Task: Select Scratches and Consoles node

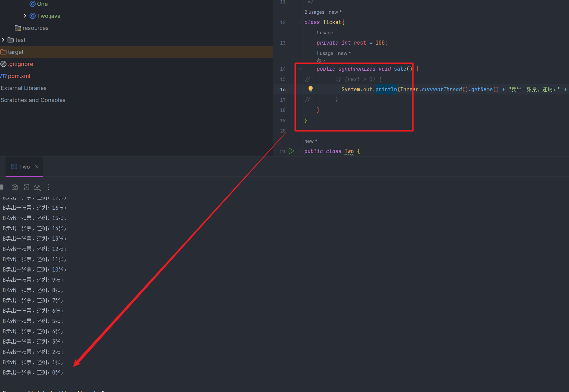Action: (x=33, y=100)
